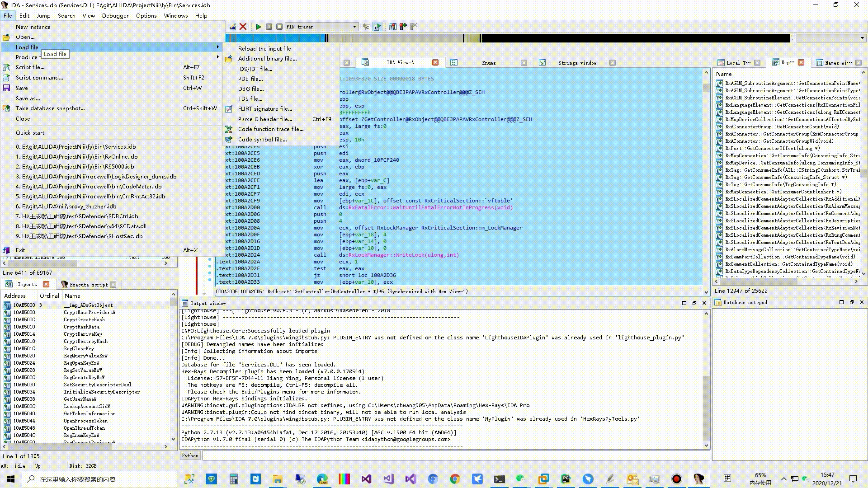The image size is (868, 488).
Task: Click the Enums panel tab
Action: click(x=489, y=62)
